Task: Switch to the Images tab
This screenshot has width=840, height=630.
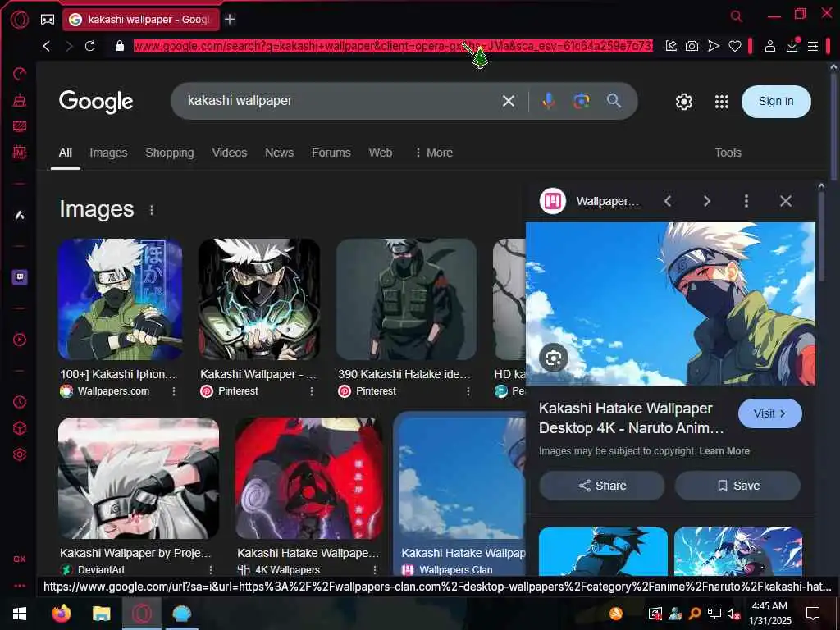Action: coord(108,153)
